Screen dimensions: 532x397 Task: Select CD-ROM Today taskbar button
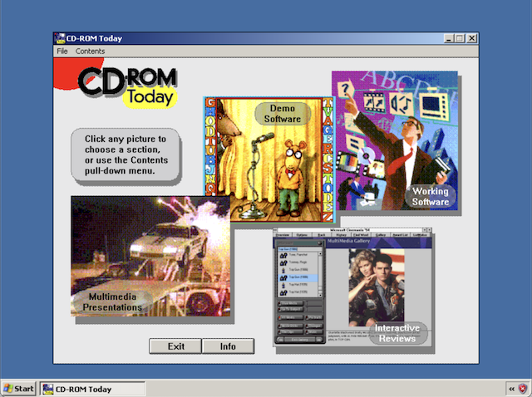tap(92, 389)
